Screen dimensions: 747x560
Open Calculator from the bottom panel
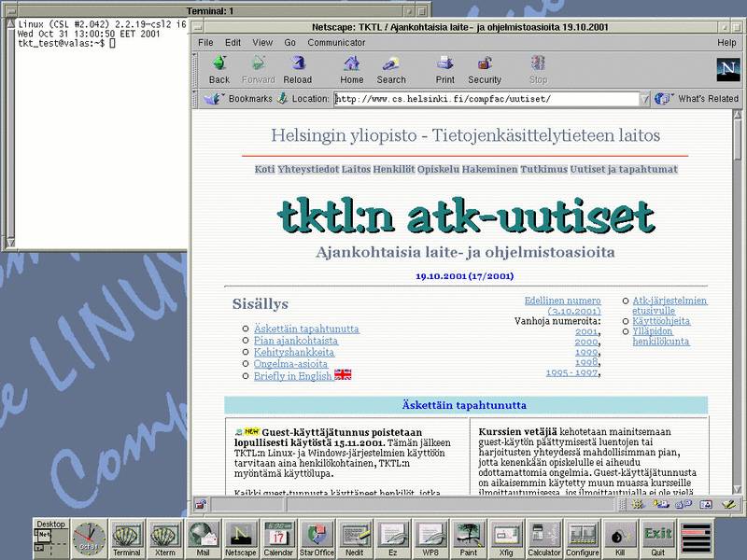544,539
